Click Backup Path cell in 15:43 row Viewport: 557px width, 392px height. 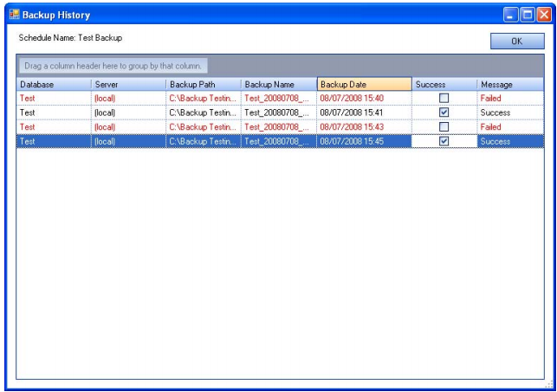pos(204,127)
